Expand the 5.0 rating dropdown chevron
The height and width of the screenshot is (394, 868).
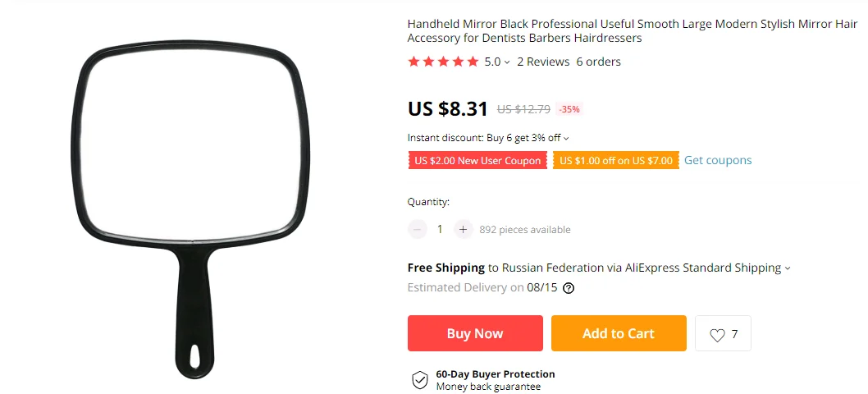coord(507,62)
